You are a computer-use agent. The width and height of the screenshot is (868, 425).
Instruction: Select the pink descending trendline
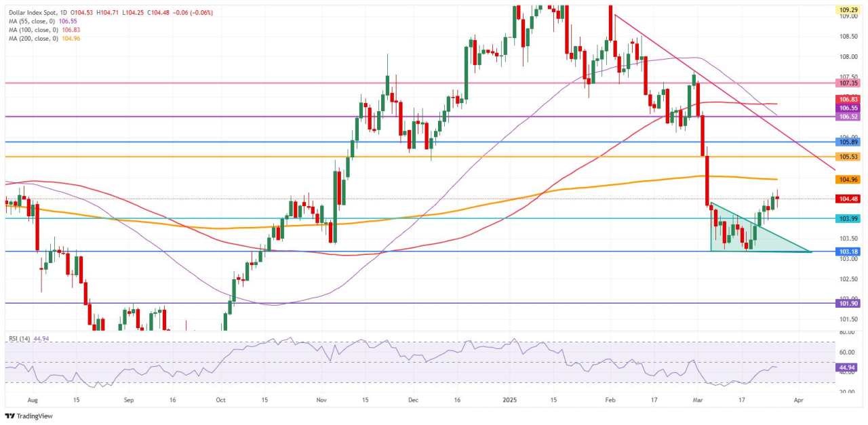(724, 92)
